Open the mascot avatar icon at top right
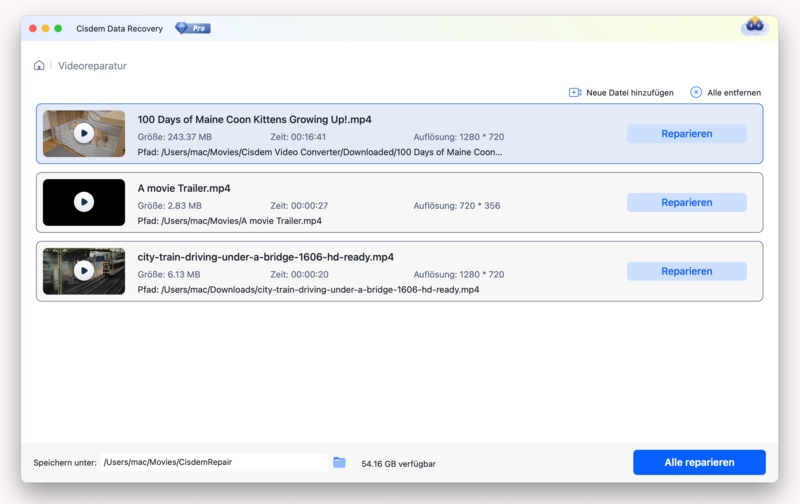 tap(755, 26)
